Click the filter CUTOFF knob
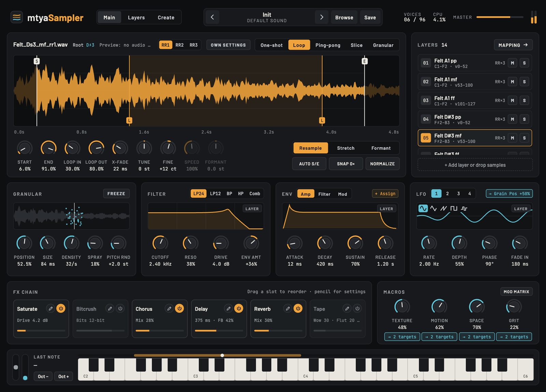This screenshot has width=546, height=392. tap(160, 243)
